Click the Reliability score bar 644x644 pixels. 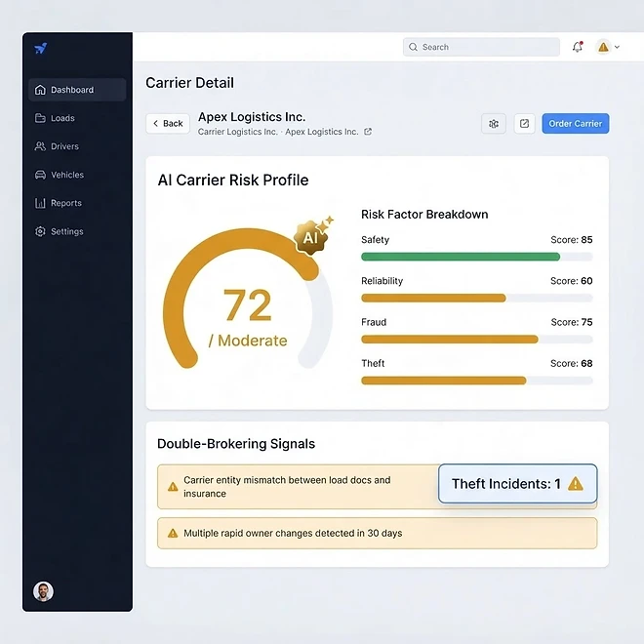pyautogui.click(x=477, y=298)
